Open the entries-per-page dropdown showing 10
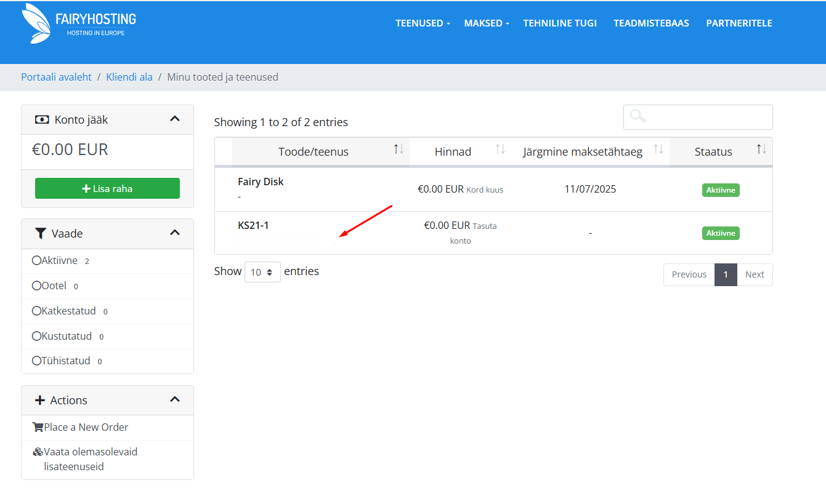 [262, 272]
